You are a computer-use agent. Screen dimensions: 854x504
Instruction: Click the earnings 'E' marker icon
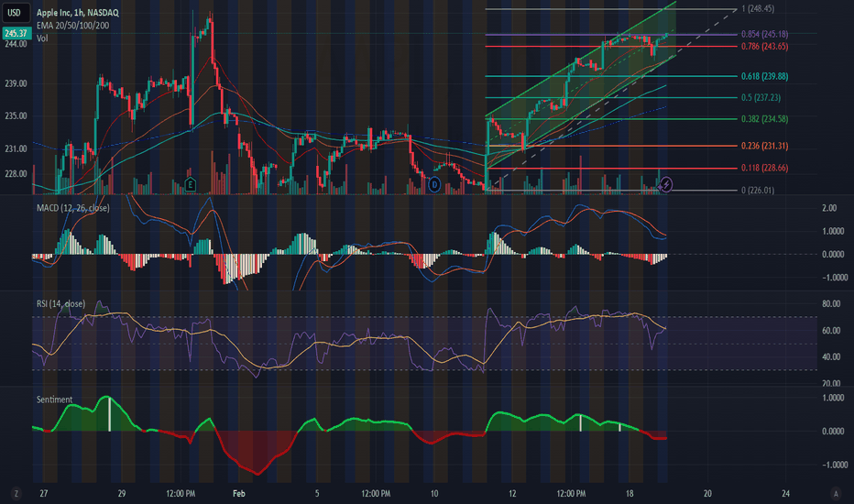click(x=190, y=185)
